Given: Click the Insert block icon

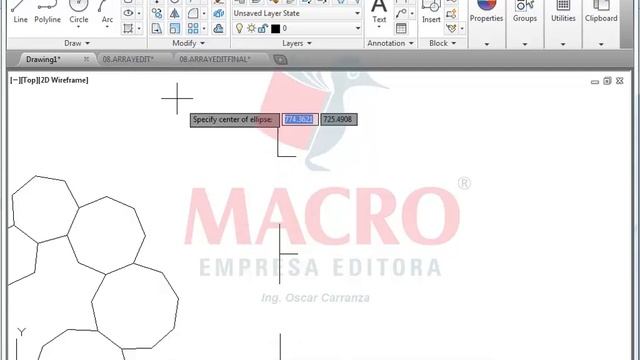Looking at the screenshot, I should click(x=431, y=11).
